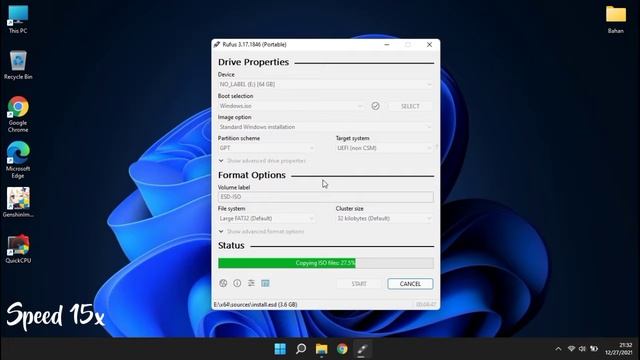The height and width of the screenshot is (360, 640).
Task: Open the Device dropdown NO_LABEL (E:)
Action: pos(325,84)
